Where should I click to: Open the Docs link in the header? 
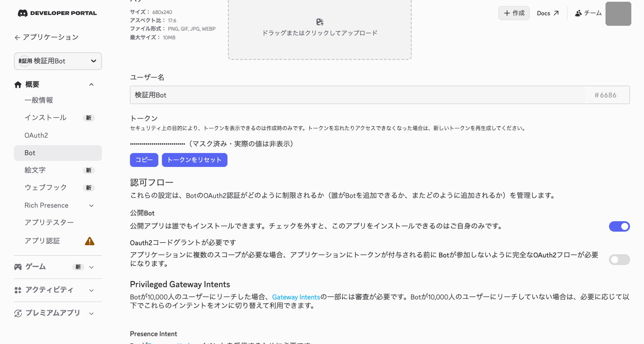pos(548,13)
